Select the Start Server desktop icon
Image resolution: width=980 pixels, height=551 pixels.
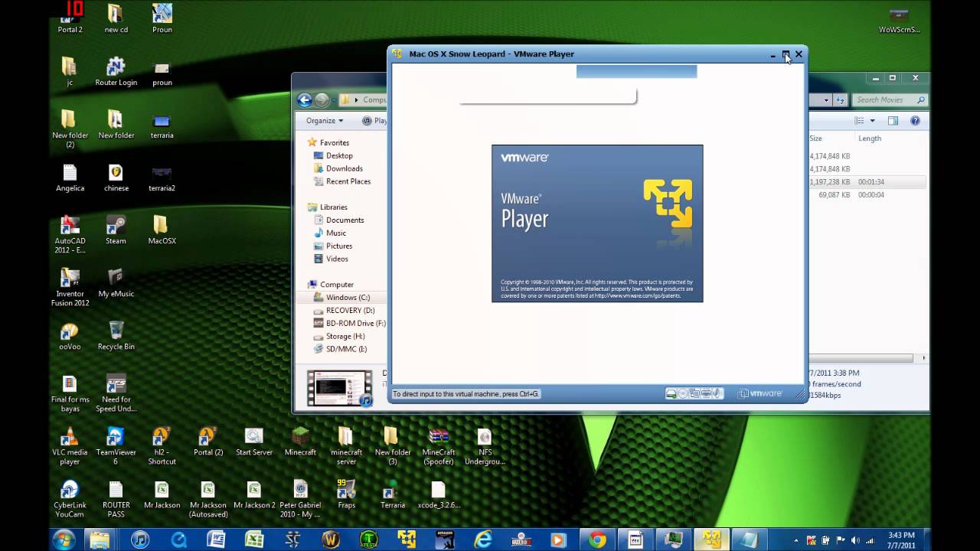[x=253, y=441]
